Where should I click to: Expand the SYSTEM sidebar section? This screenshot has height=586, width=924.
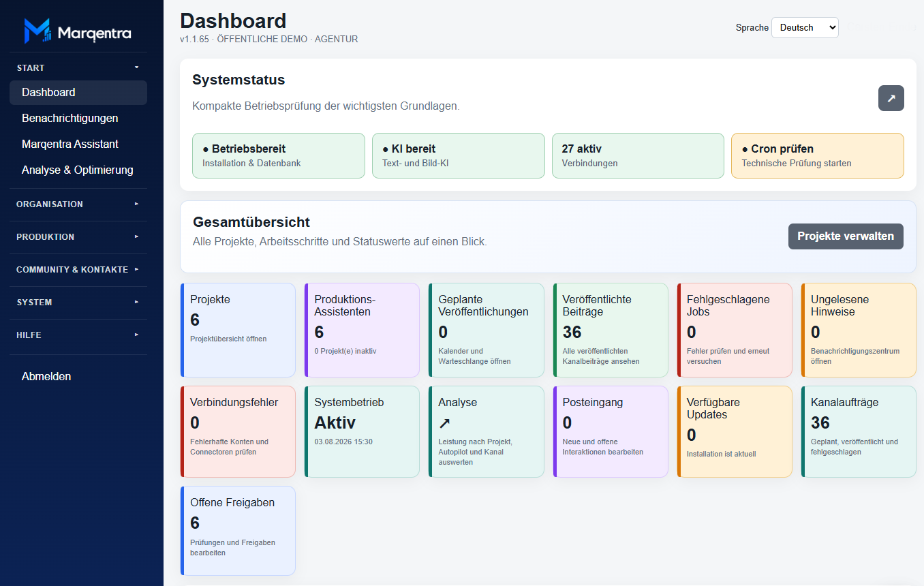[78, 302]
